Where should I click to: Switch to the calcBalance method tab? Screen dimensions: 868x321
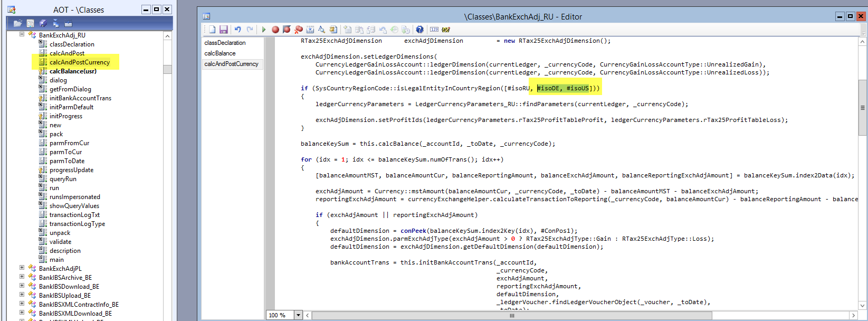coord(220,53)
